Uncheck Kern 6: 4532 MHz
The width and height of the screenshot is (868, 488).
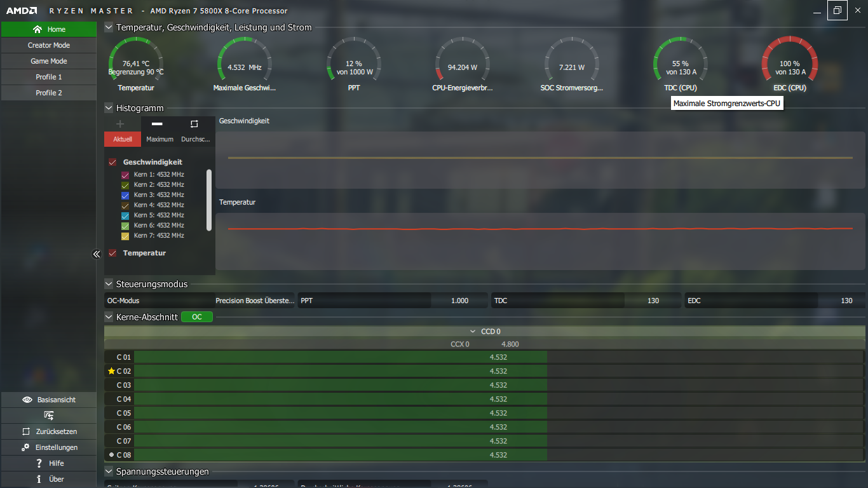click(x=125, y=226)
